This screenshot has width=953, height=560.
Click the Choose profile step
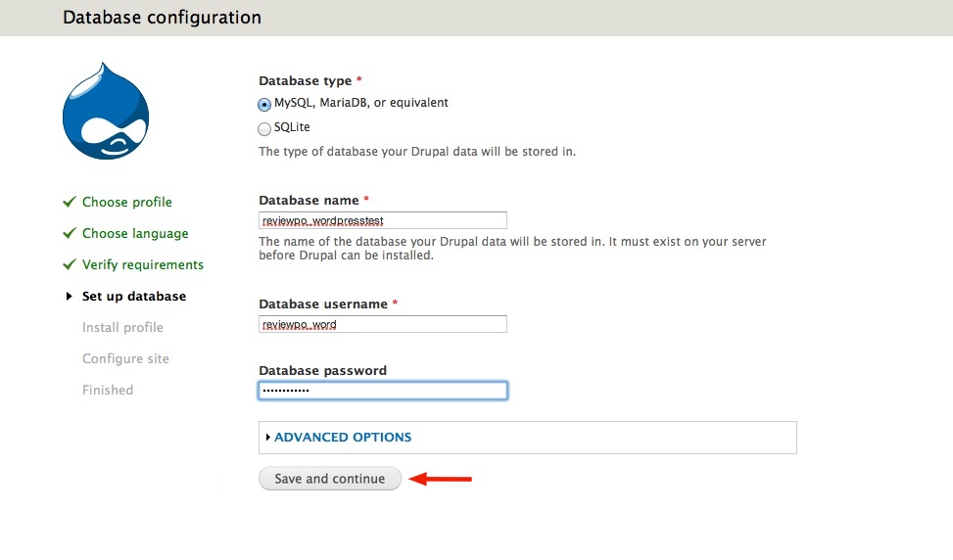pos(127,203)
